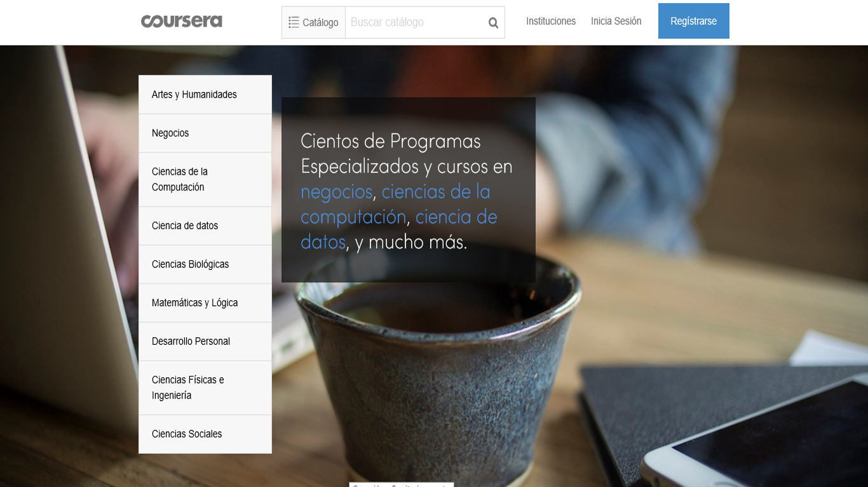Choose Ciencias Sociales category

187,434
